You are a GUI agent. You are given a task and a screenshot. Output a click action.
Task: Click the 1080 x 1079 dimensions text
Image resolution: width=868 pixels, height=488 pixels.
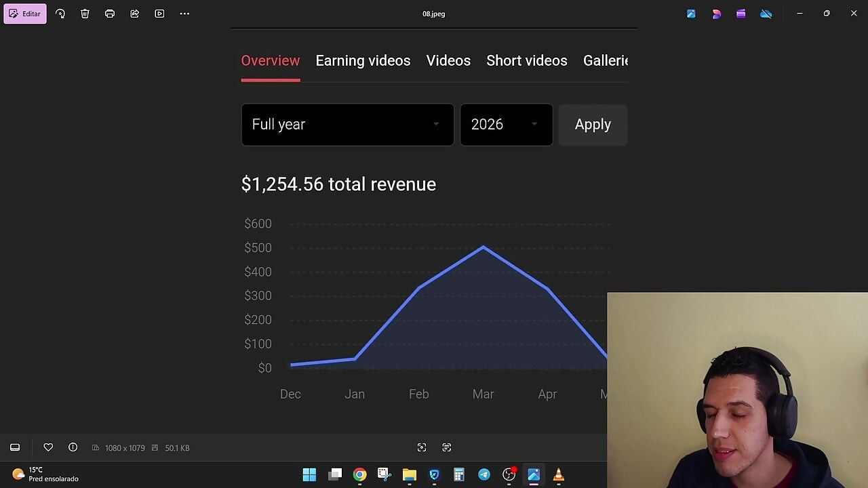[125, 448]
